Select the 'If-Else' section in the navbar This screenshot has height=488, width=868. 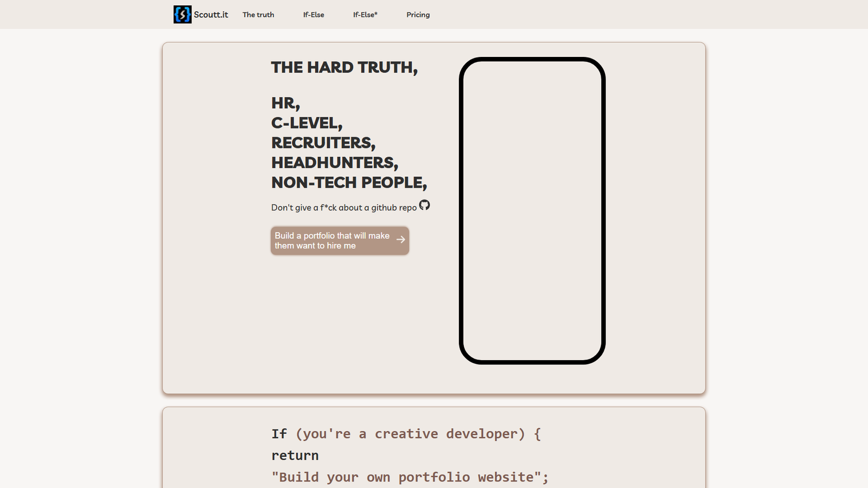click(313, 15)
